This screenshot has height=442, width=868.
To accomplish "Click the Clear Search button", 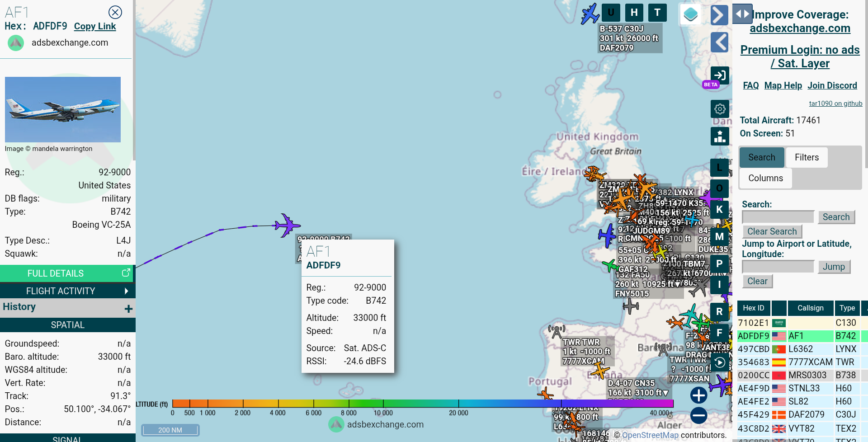I will click(772, 231).
